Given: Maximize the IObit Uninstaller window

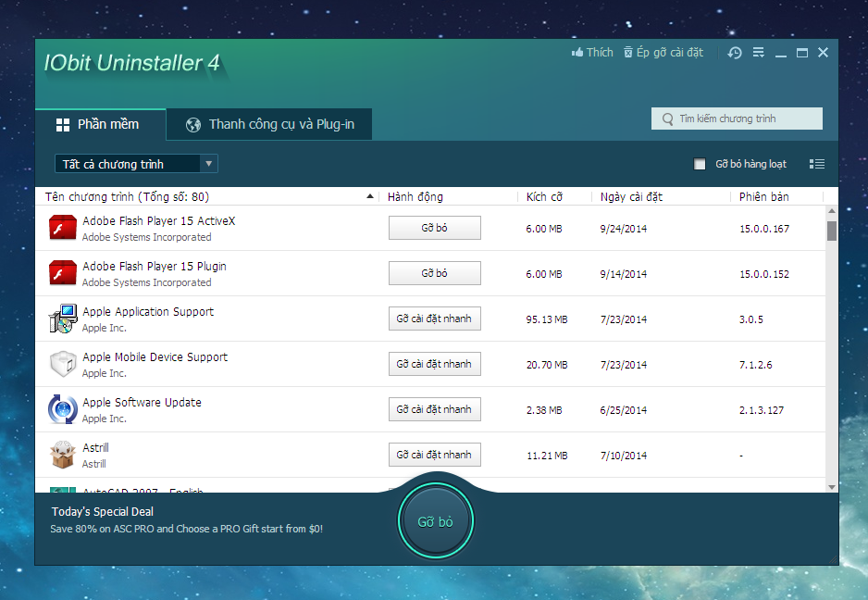Looking at the screenshot, I should tap(802, 53).
